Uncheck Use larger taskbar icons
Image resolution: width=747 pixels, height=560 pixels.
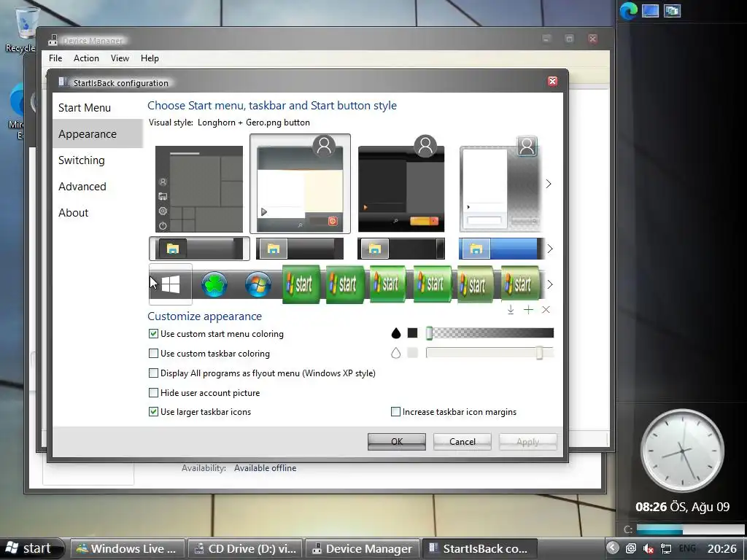[x=153, y=412]
